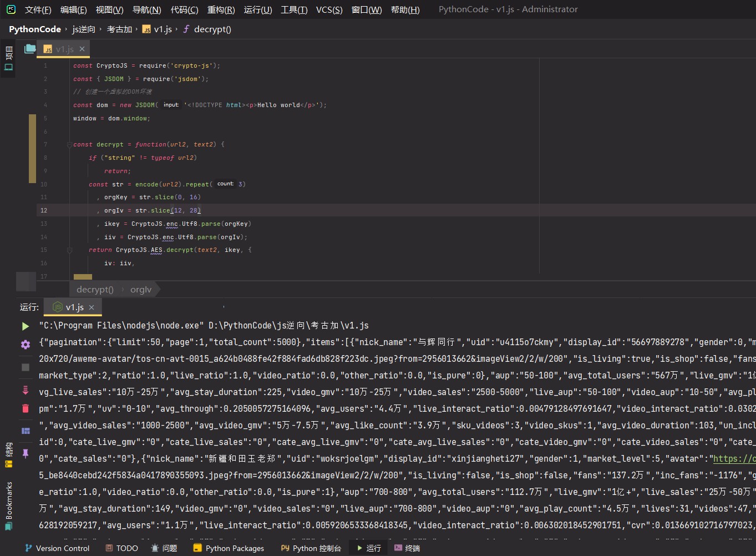Collapse the decrypt function fold marker at line 7
Viewport: 756px width, 556px height.
[x=69, y=145]
